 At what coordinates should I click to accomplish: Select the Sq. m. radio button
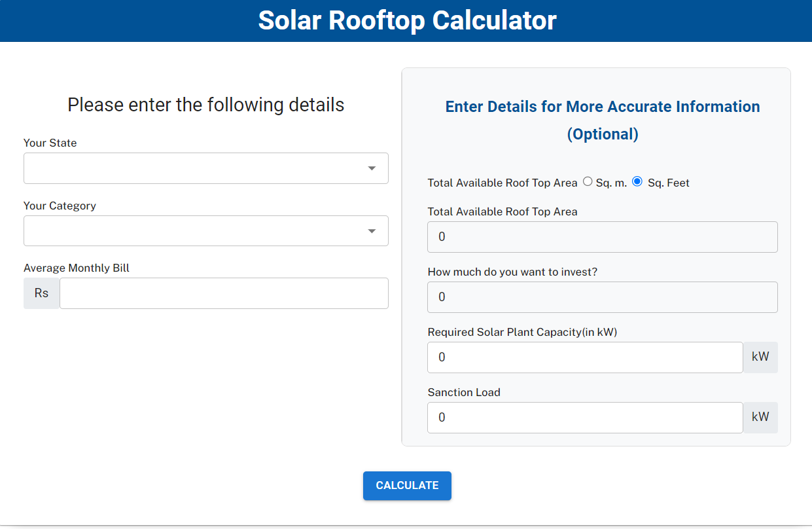pos(588,182)
